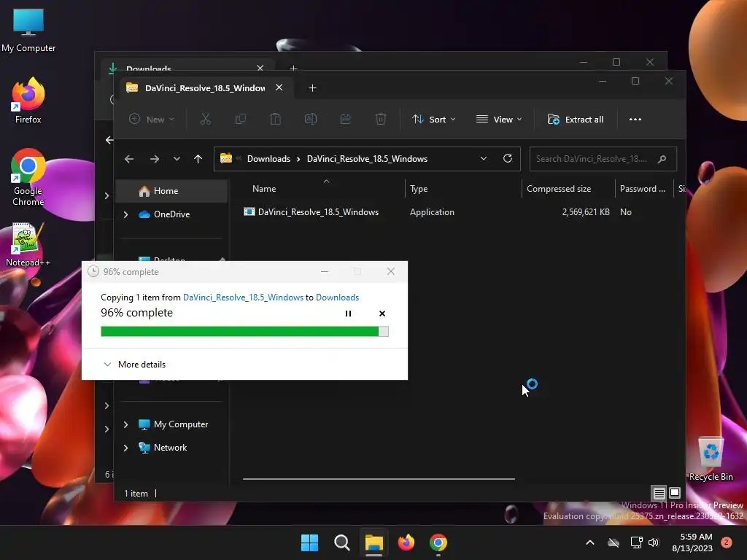Click Chrome icon on taskbar
Image resolution: width=747 pixels, height=560 pixels.
(438, 542)
